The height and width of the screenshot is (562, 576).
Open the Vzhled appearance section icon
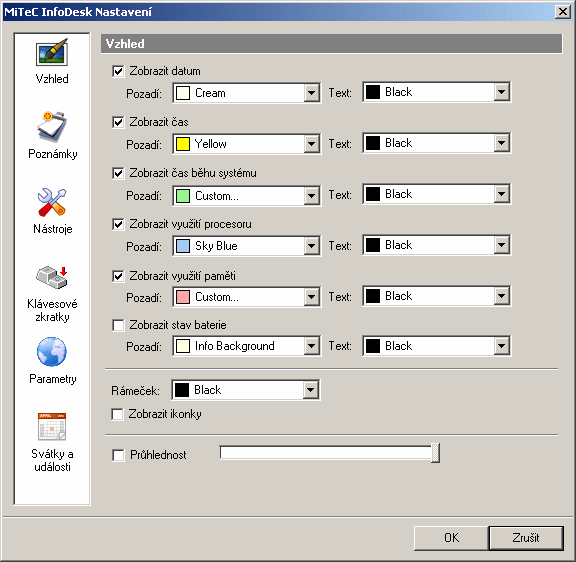pyautogui.click(x=52, y=52)
